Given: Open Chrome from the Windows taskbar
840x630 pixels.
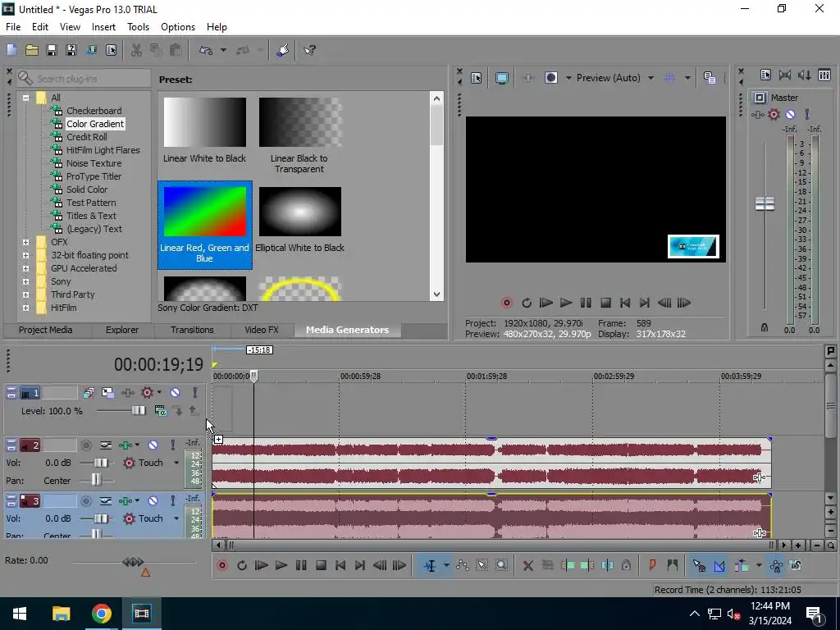Looking at the screenshot, I should click(x=101, y=614).
